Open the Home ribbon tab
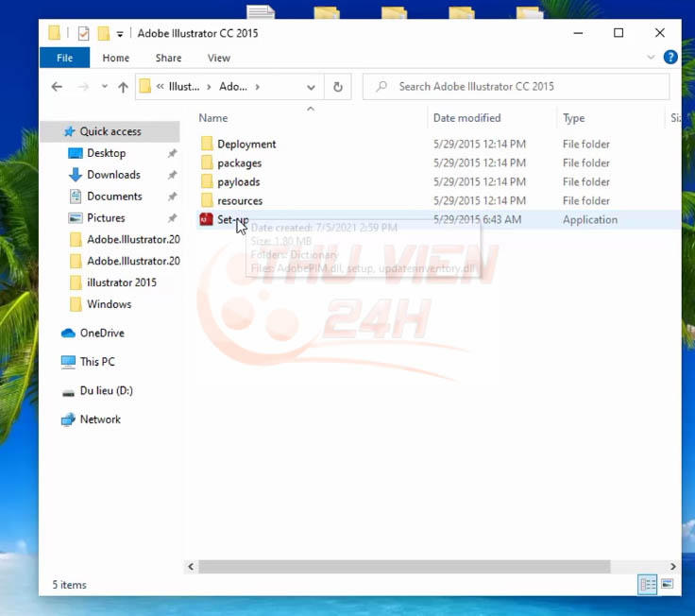Screen dimensions: 695x616 [116, 58]
